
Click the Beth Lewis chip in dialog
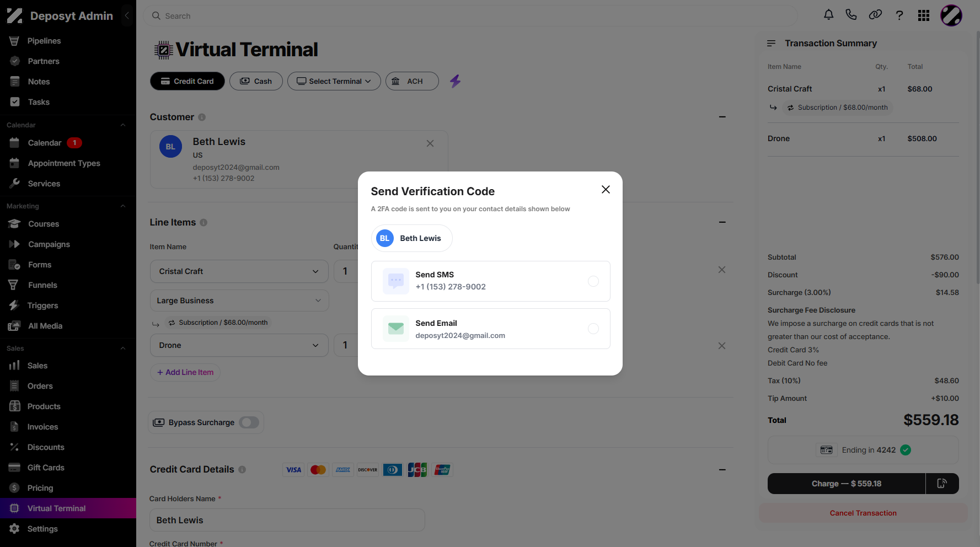coord(411,238)
